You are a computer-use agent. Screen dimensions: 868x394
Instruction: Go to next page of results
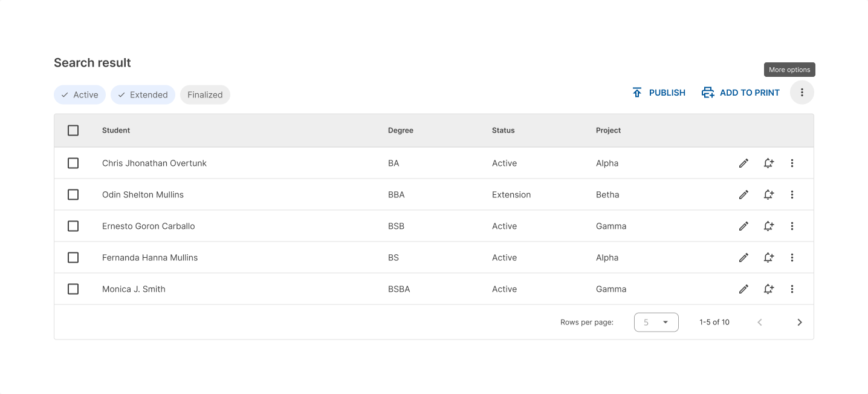pyautogui.click(x=799, y=322)
